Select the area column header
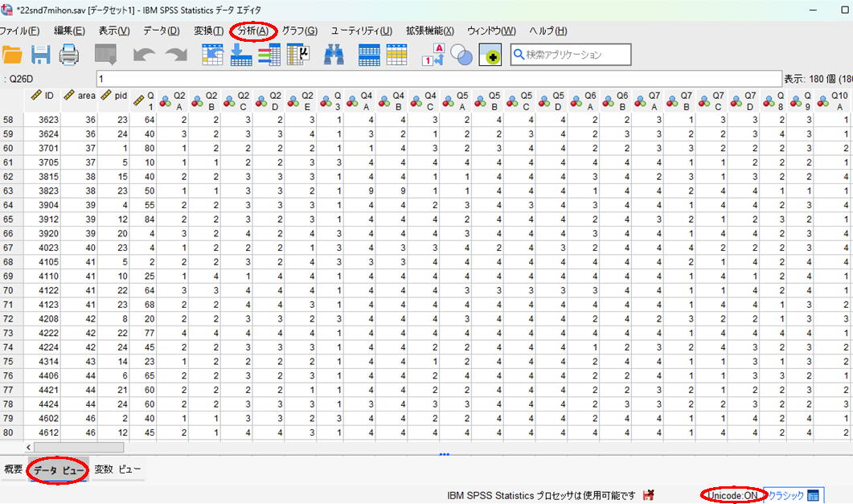 pyautogui.click(x=79, y=100)
